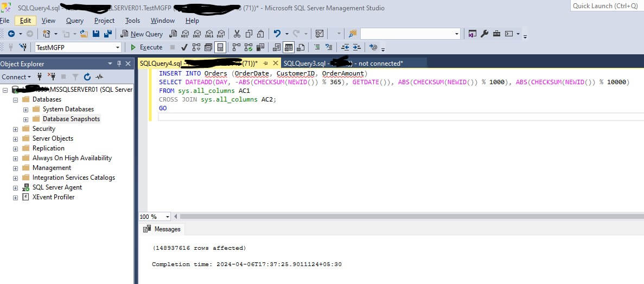Expand the Security folder
644x284 pixels.
tap(15, 129)
